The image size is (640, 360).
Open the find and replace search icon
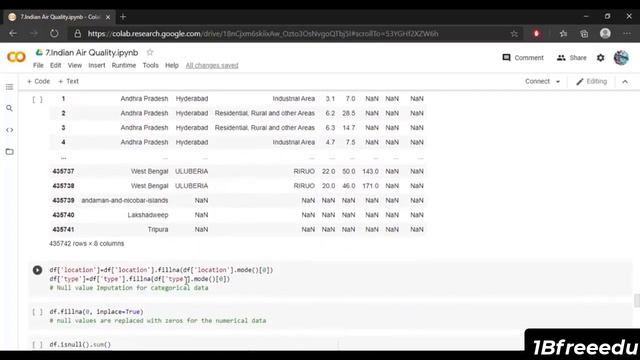(x=9, y=108)
